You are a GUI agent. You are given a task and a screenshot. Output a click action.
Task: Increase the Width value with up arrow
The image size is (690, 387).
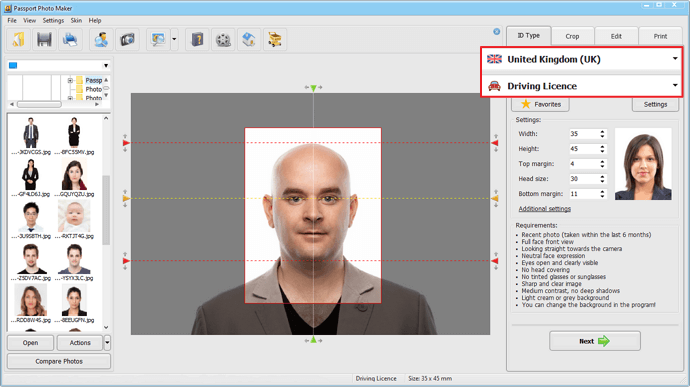(602, 131)
